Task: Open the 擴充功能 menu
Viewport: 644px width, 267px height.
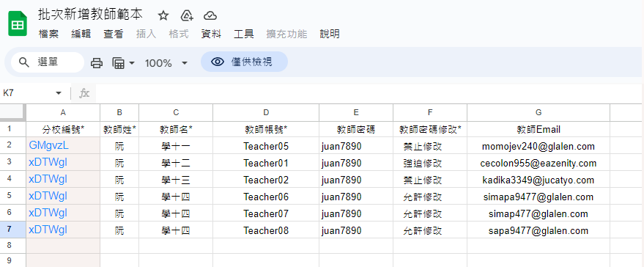Action: coord(286,34)
